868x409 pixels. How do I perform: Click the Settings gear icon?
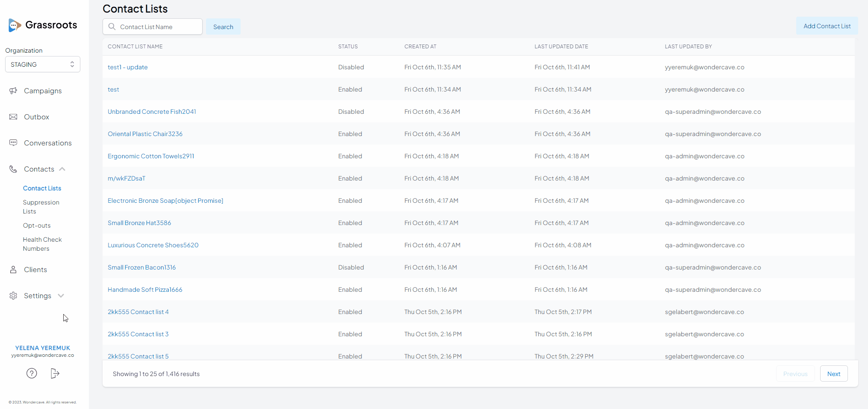[x=13, y=296]
